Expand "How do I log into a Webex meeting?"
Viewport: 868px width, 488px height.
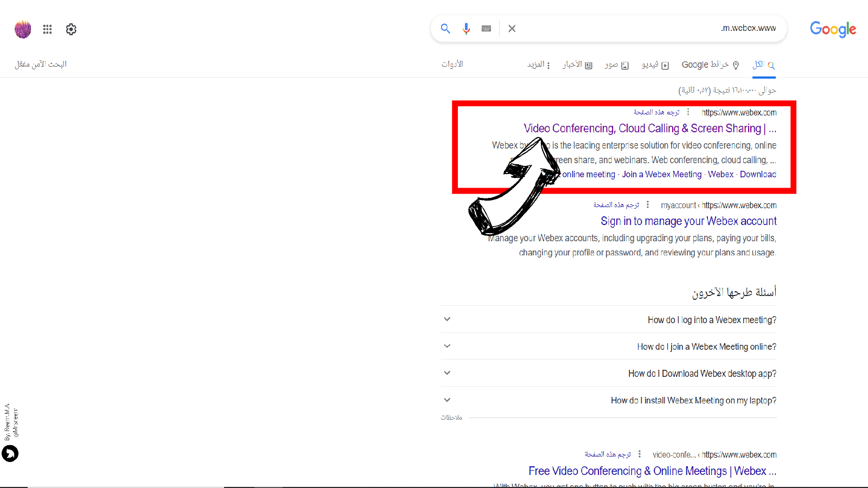coord(447,319)
